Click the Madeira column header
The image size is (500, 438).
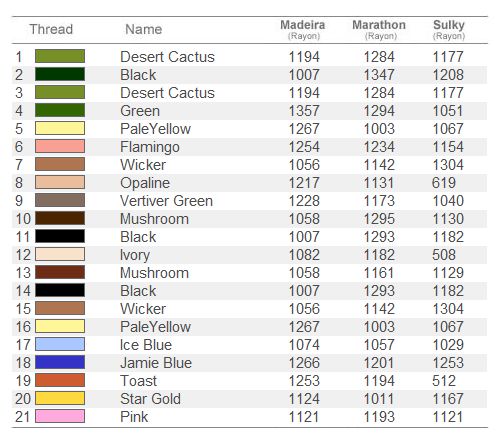(303, 29)
